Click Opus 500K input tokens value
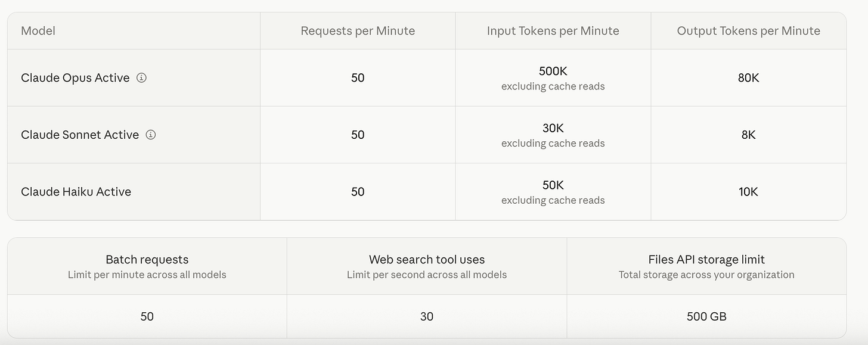 553,71
